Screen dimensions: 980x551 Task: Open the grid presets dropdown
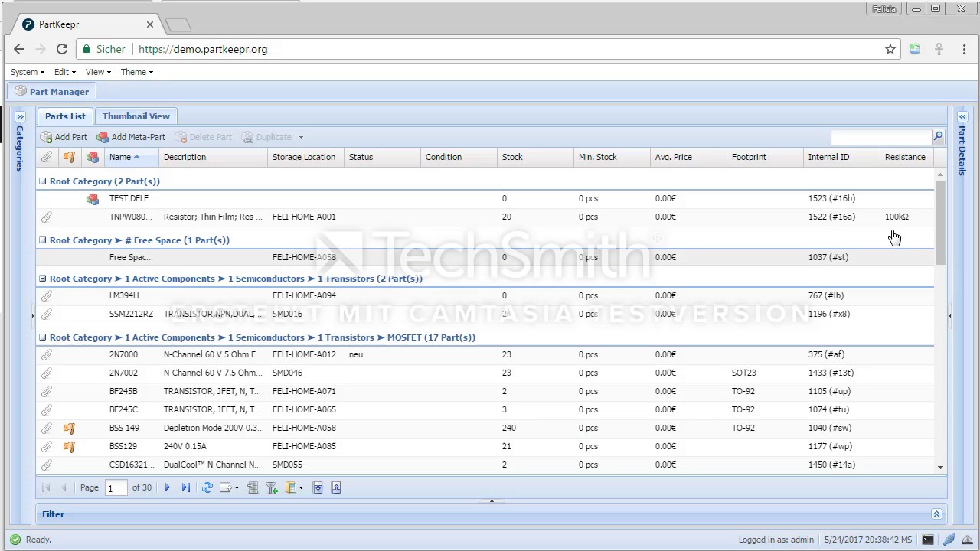[295, 487]
